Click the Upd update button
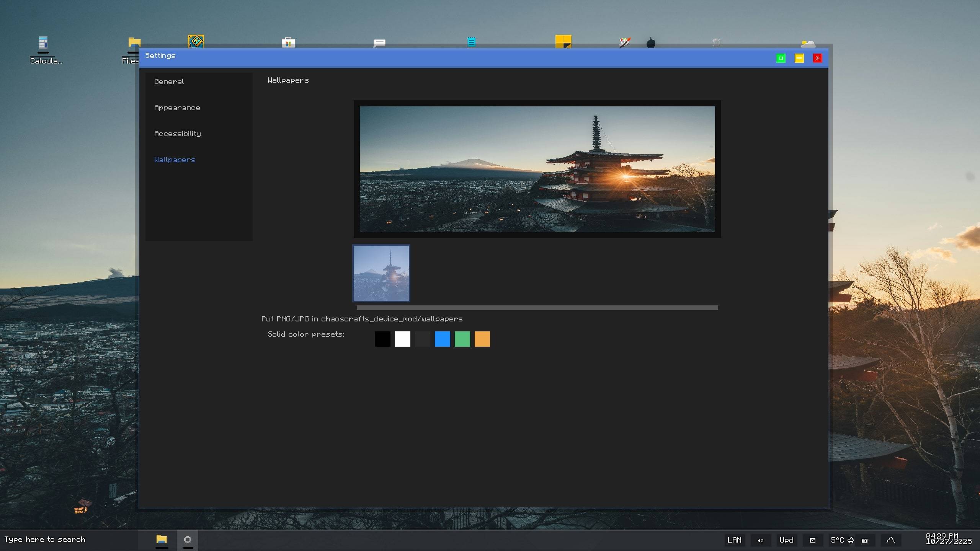Screen dimensions: 980x551 (786, 540)
